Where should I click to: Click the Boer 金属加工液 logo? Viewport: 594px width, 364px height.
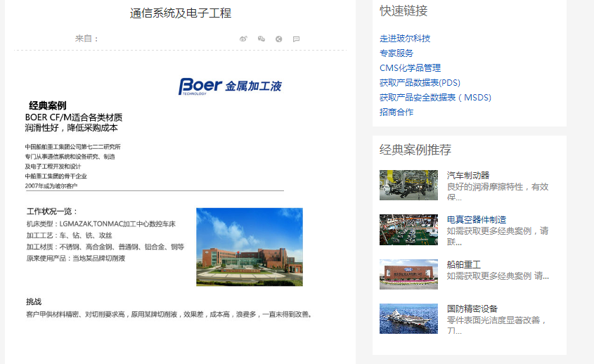click(x=230, y=86)
